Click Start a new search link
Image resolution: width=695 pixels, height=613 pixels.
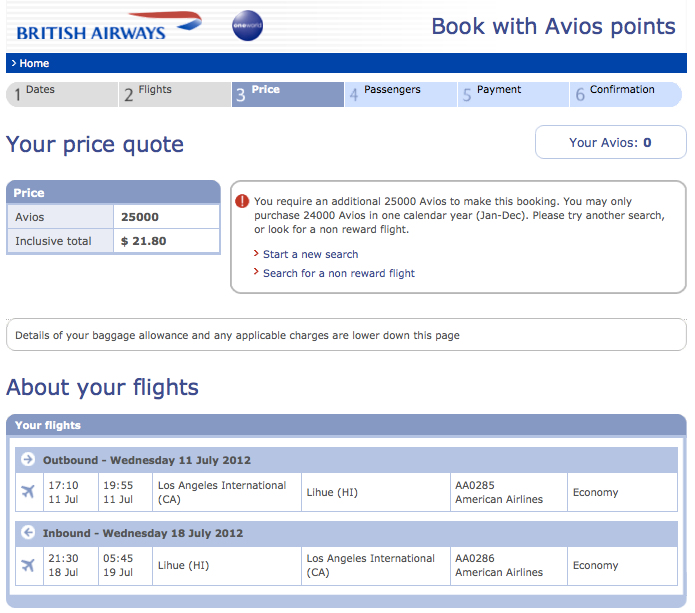310,254
